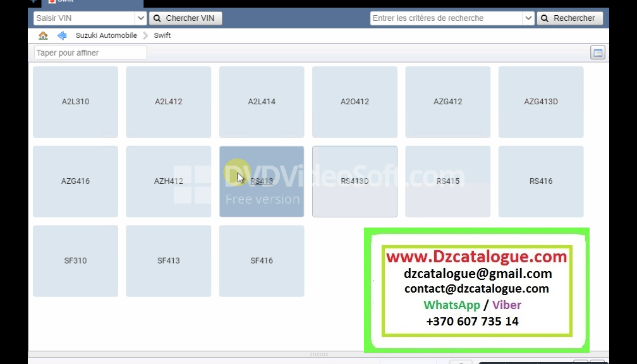
Task: Click the phone number +370 607 735 14
Action: pos(473,321)
